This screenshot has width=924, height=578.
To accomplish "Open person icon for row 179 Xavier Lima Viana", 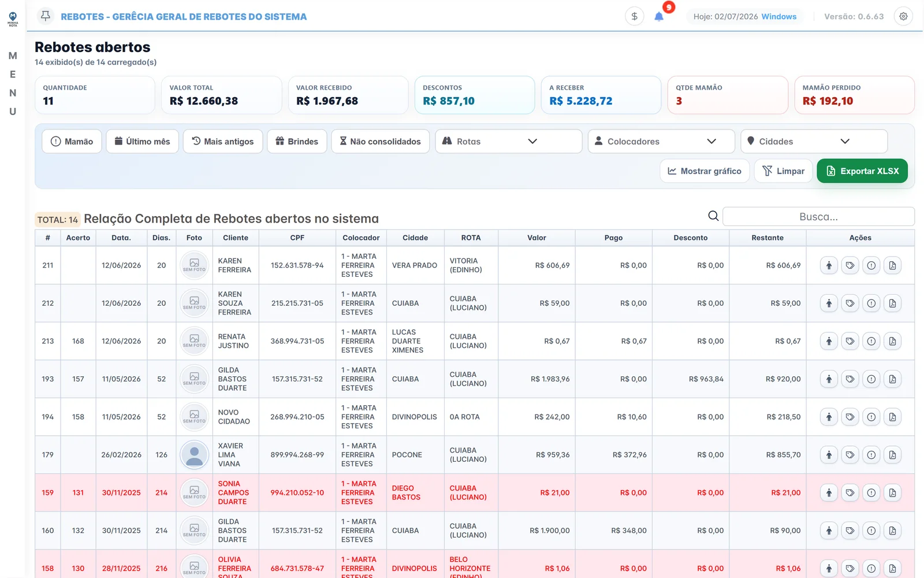I will pyautogui.click(x=829, y=455).
